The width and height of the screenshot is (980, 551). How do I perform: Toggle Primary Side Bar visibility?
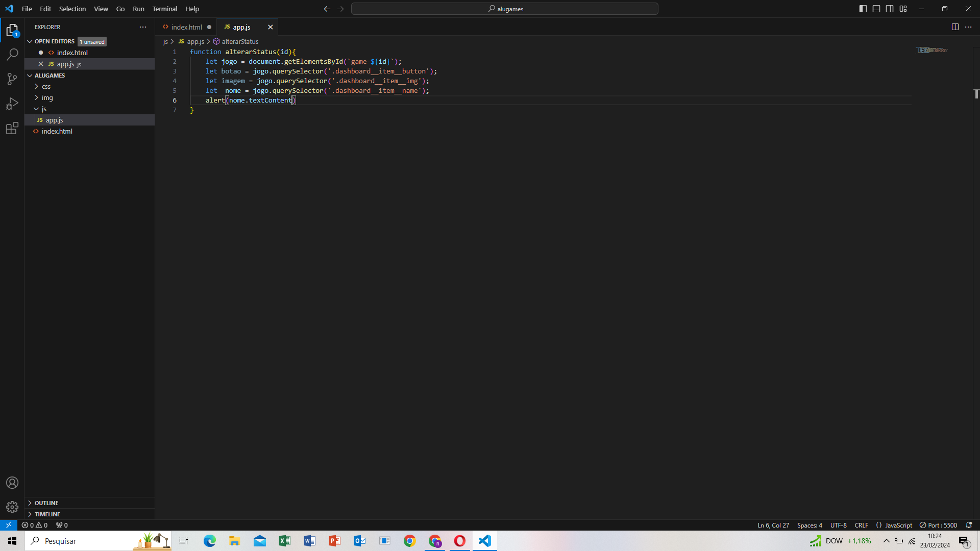click(863, 9)
